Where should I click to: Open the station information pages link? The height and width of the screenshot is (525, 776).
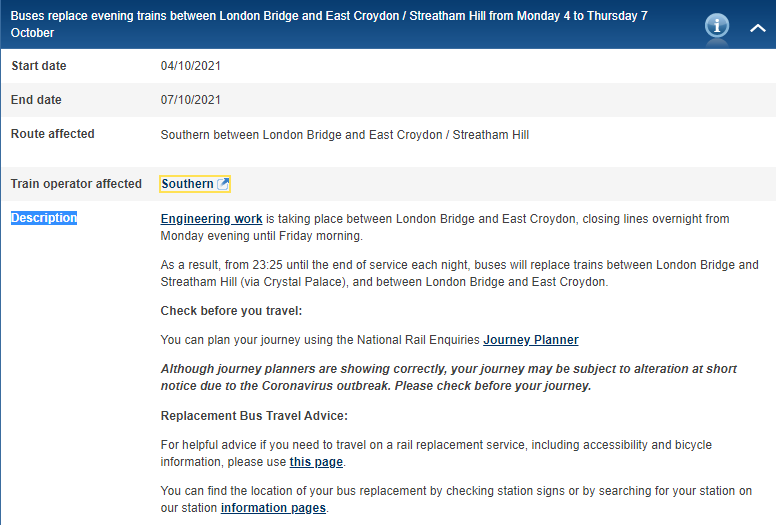tap(273, 508)
